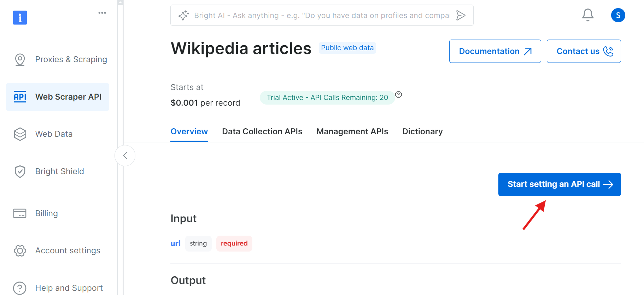The height and width of the screenshot is (295, 644).
Task: Switch to the Data Collection APIs tab
Action: [262, 131]
